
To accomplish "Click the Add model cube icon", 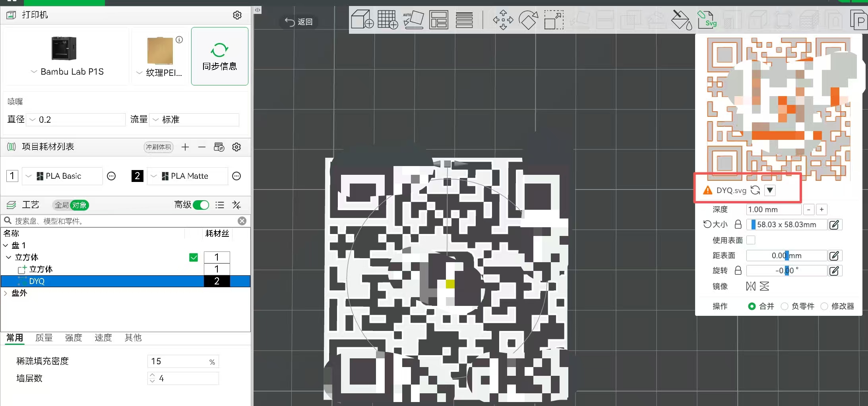I will (x=362, y=19).
